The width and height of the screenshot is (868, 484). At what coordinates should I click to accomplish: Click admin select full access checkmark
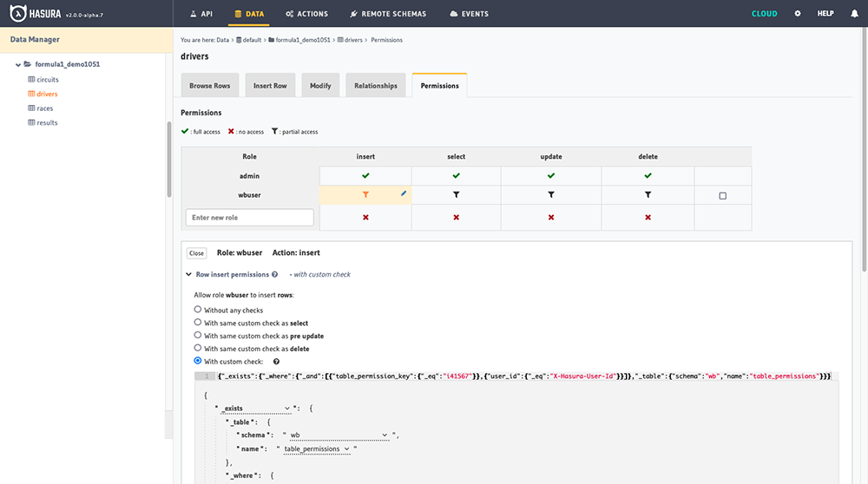pos(457,175)
